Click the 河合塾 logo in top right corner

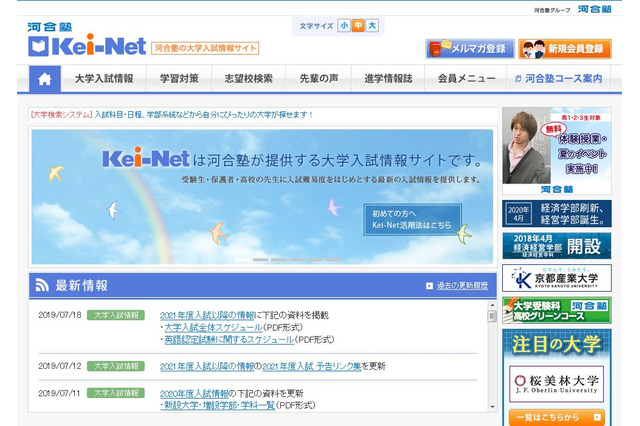594,9
